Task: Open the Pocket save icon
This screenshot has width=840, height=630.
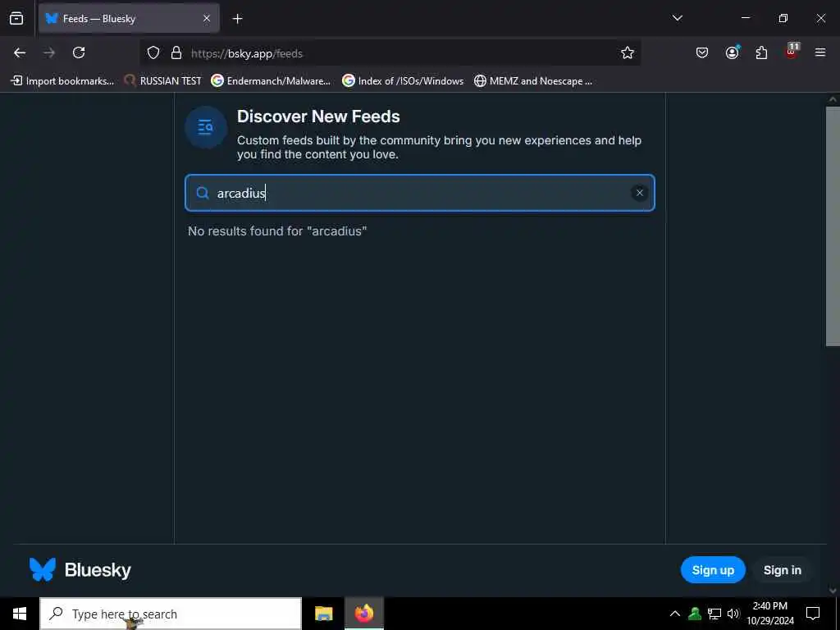Action: (x=702, y=52)
